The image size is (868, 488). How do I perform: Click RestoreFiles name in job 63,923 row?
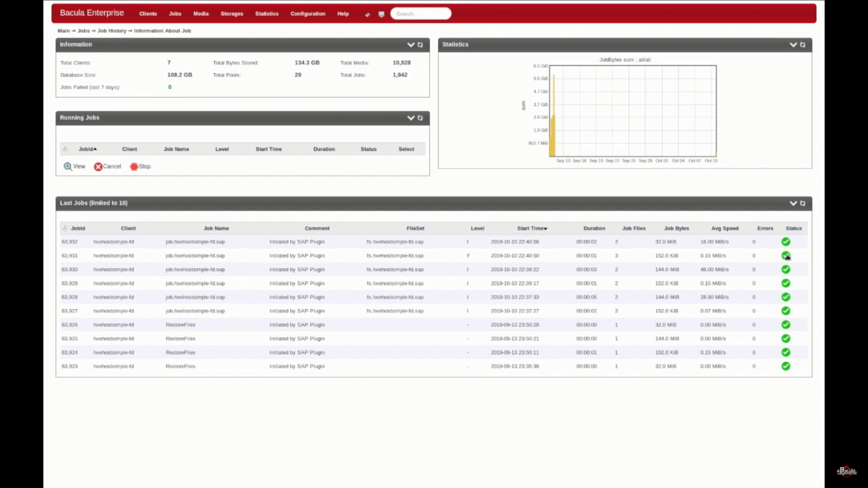180,366
